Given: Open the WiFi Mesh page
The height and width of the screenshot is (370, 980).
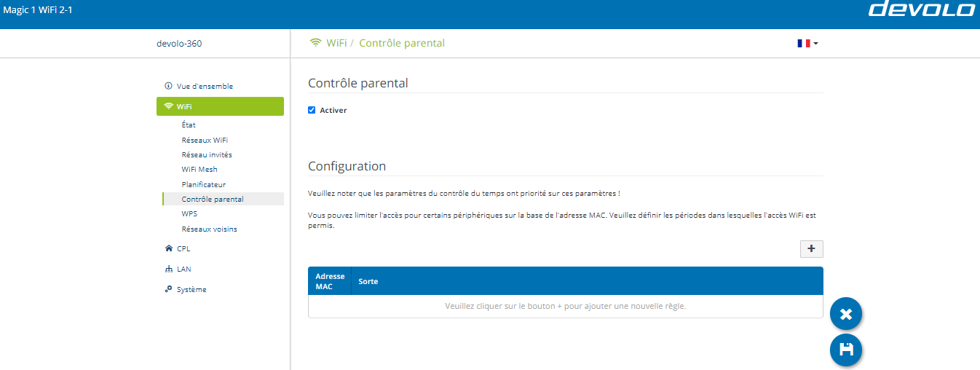Looking at the screenshot, I should click(x=199, y=169).
